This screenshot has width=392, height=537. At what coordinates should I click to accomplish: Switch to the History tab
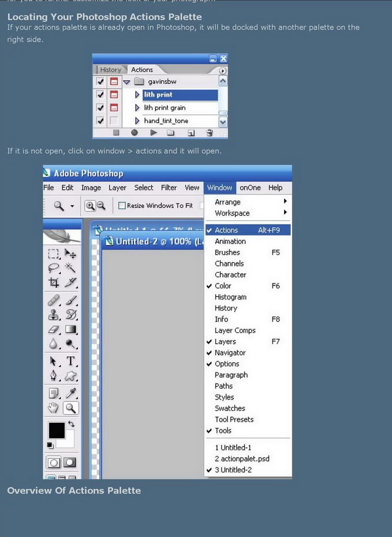[x=110, y=70]
